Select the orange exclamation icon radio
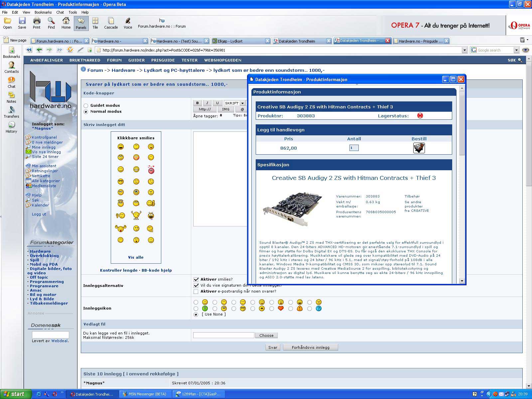Screen dimensions: 532x399 [291, 309]
